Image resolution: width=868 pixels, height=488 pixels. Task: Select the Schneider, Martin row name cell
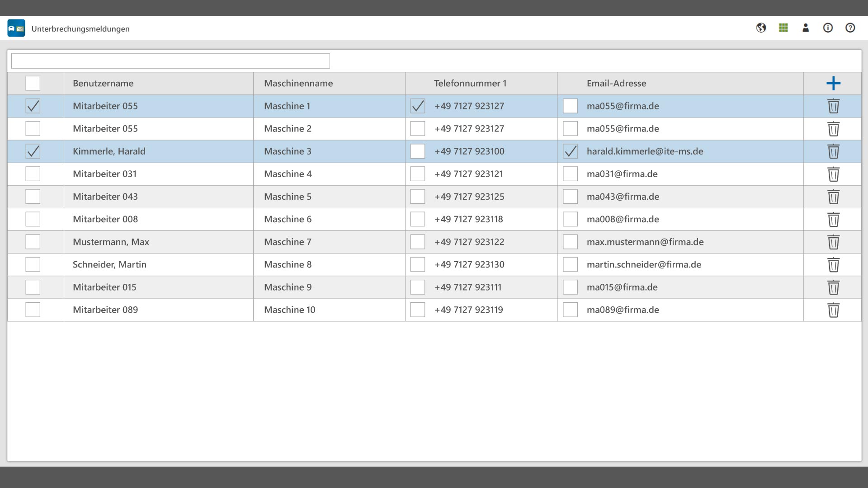109,264
